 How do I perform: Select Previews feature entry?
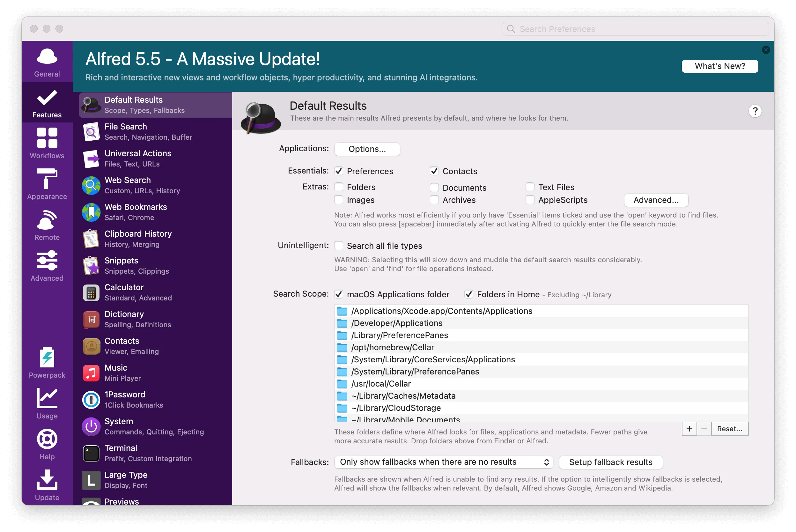(155, 500)
